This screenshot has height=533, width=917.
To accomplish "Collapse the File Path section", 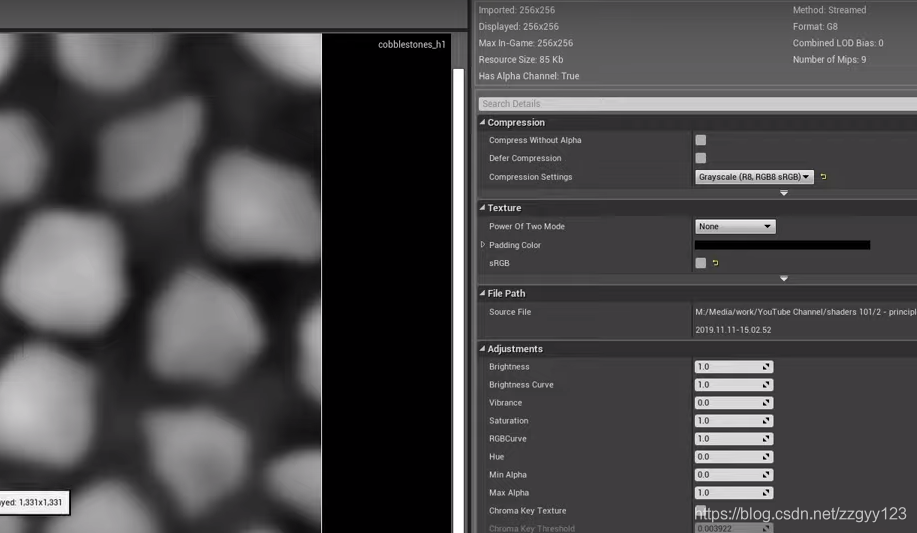I will [x=482, y=293].
